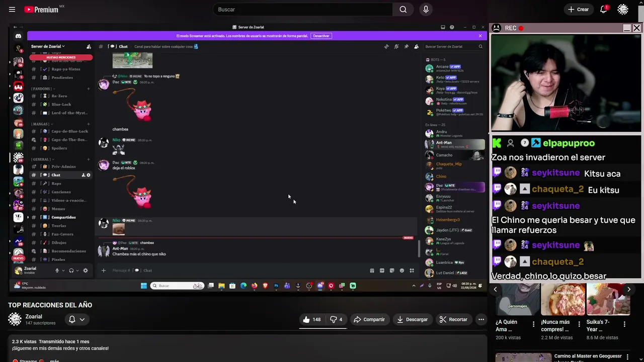Select the MG server icon in Discord rail

pyautogui.click(x=18, y=217)
